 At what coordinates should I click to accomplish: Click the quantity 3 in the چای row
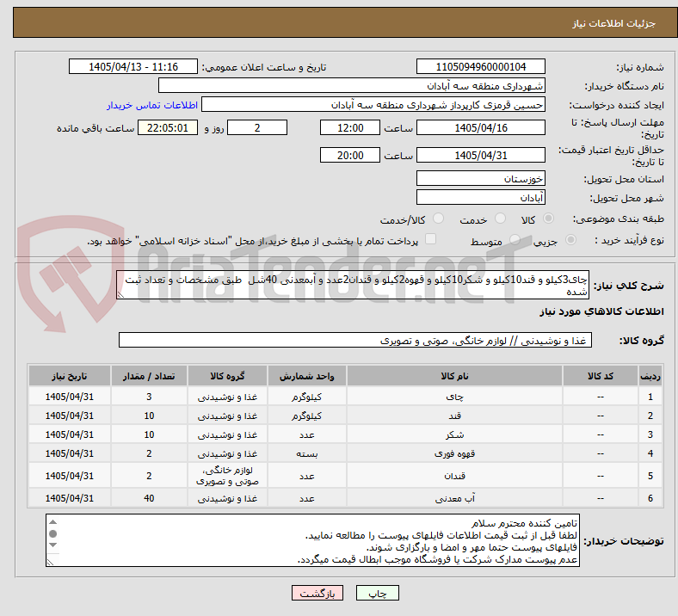[149, 397]
